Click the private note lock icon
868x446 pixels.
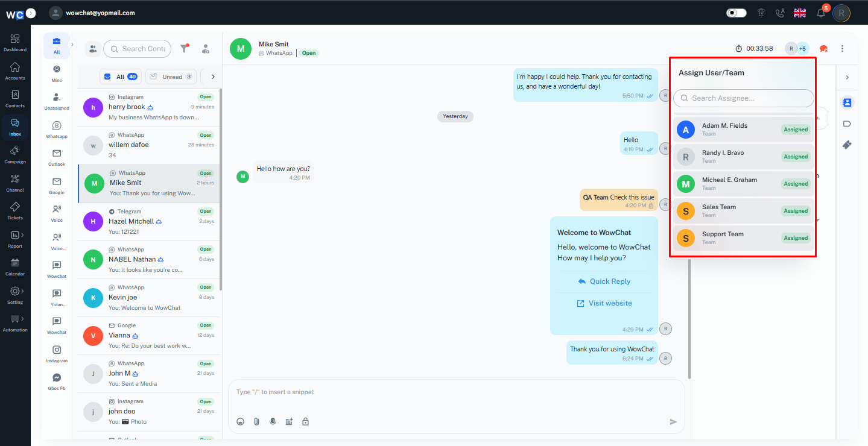(x=305, y=422)
